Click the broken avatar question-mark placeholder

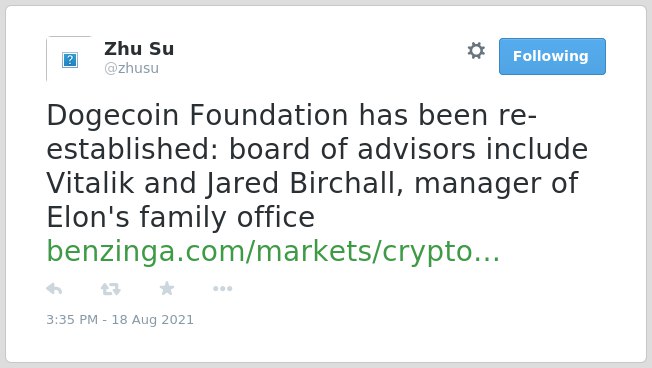pos(70,60)
